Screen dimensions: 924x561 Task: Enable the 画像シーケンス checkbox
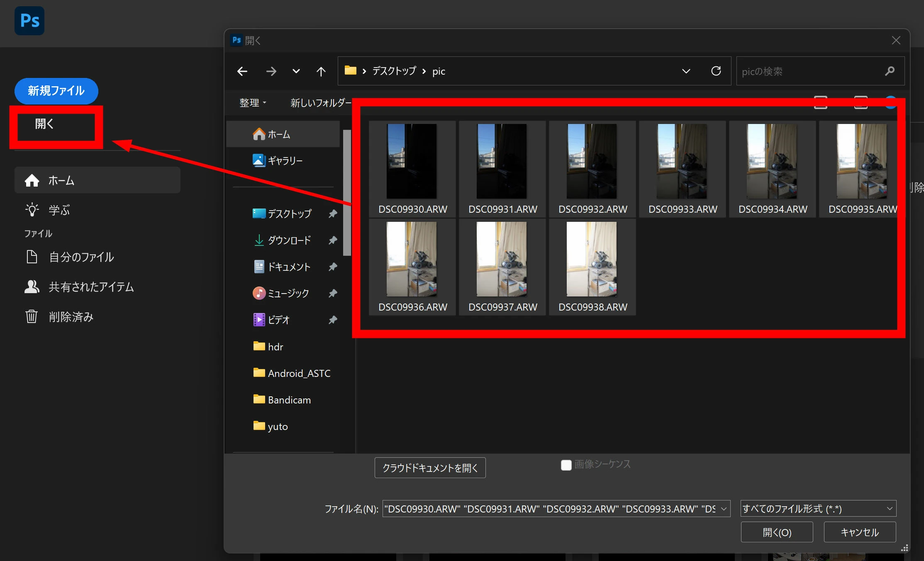(566, 465)
